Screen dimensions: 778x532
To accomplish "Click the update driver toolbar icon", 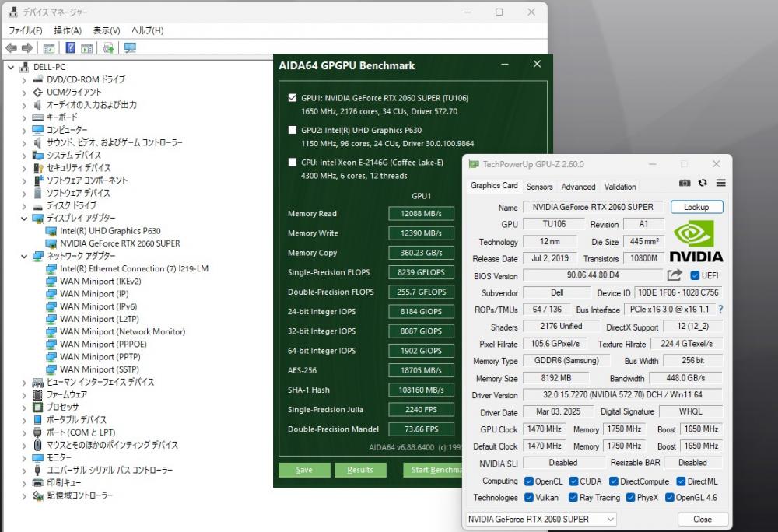I will pos(108,48).
